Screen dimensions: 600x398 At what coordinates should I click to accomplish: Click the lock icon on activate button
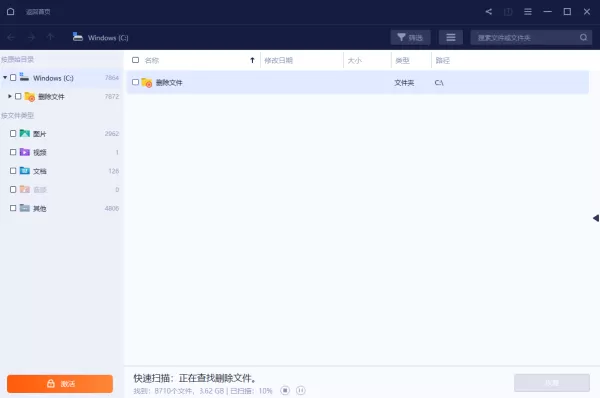tap(51, 383)
